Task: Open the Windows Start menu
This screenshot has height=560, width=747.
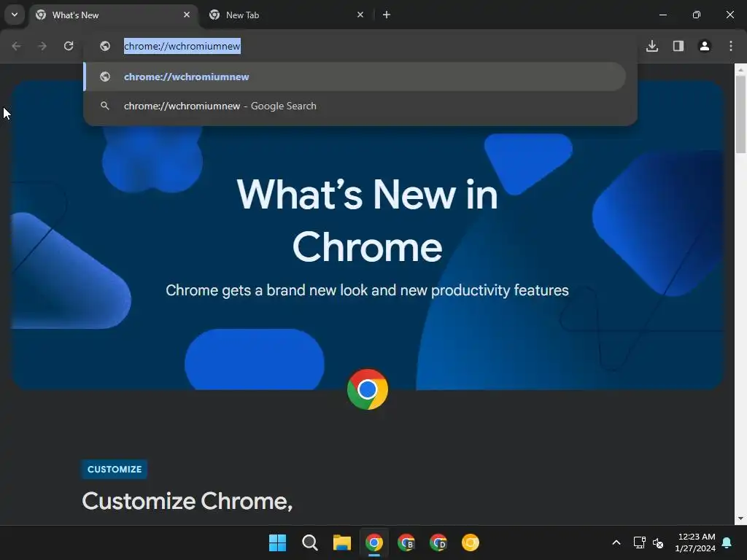Action: 277,542
